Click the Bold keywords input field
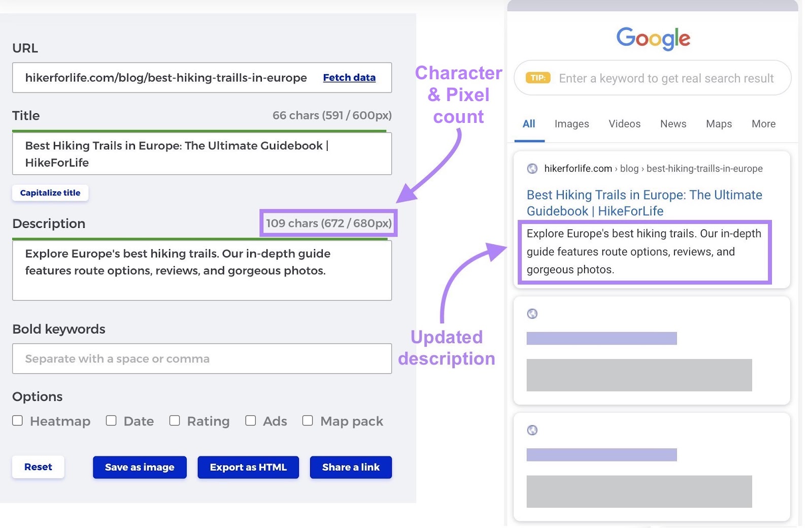Viewport: 812px width, 528px height. click(201, 358)
